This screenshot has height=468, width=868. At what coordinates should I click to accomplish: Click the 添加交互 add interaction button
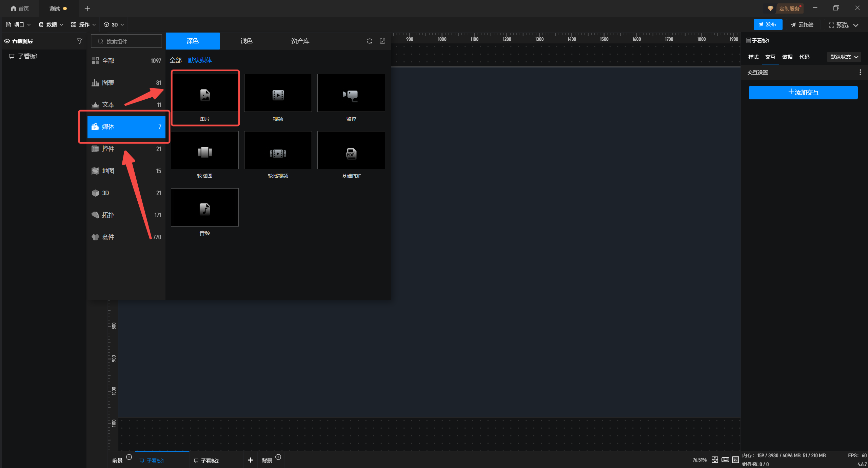click(x=803, y=92)
